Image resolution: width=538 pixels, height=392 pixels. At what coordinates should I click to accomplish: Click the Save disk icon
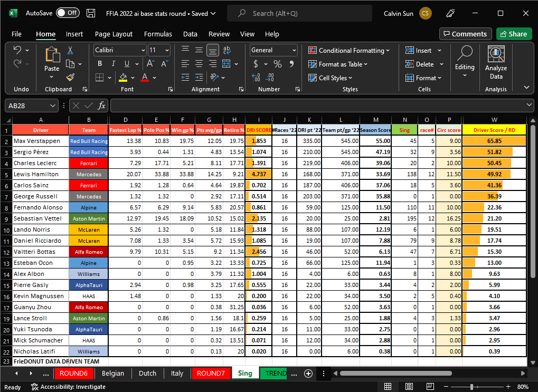pos(91,13)
